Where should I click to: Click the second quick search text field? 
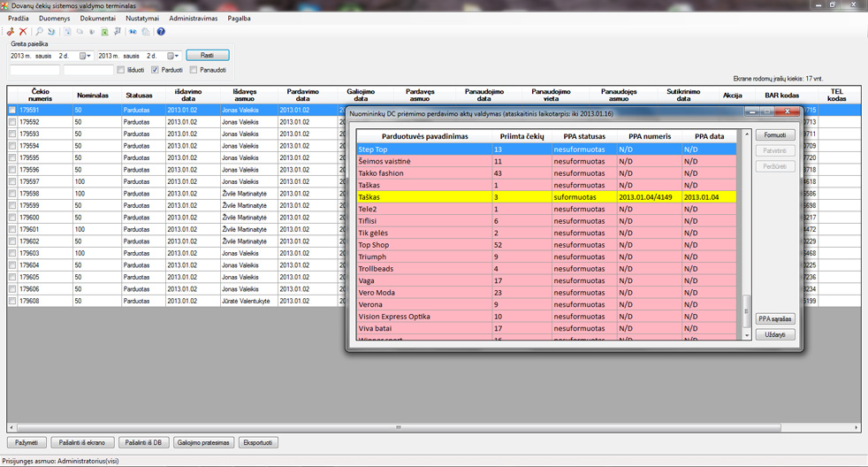88,70
